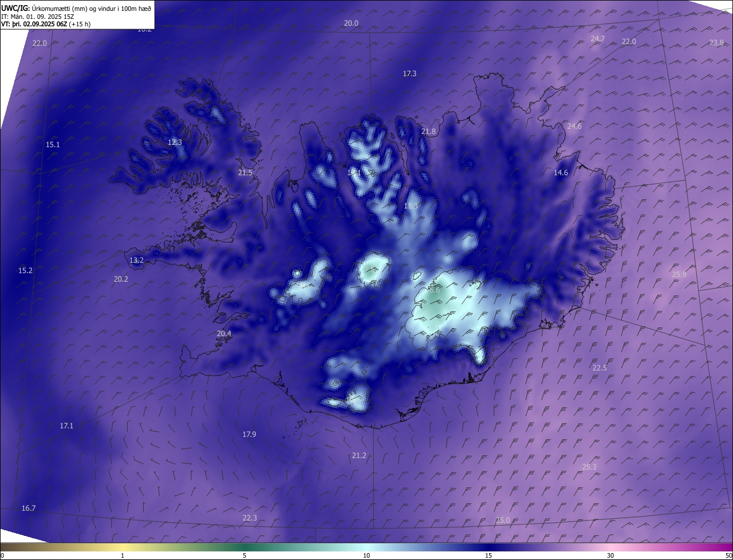
Task: Click the 14.6 value label
Action: (x=561, y=173)
